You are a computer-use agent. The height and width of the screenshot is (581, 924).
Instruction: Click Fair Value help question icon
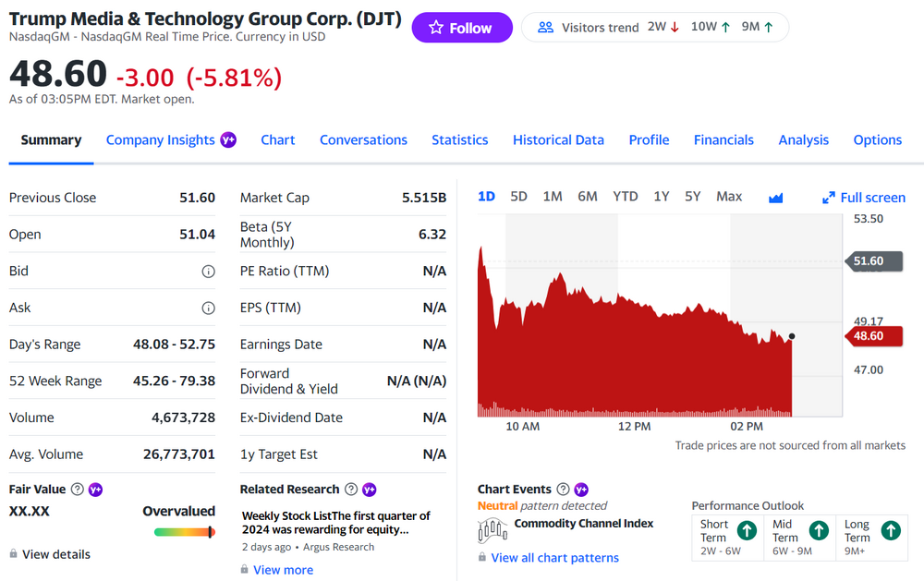78,490
